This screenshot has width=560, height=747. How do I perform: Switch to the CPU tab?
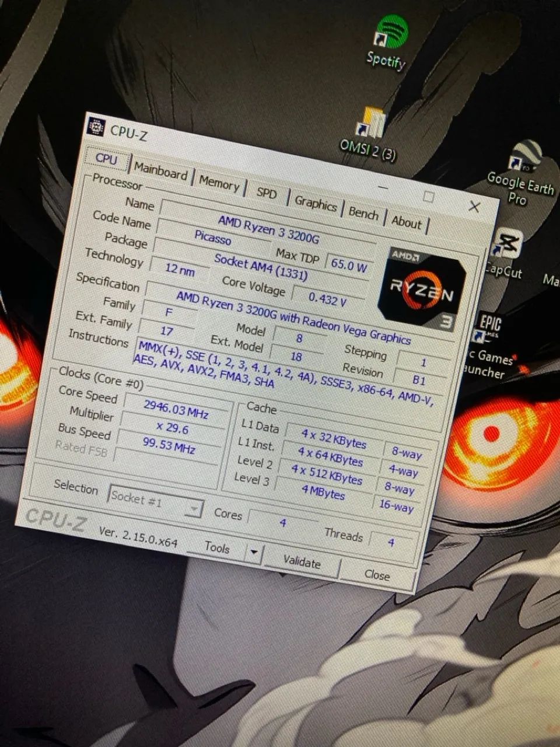(107, 158)
